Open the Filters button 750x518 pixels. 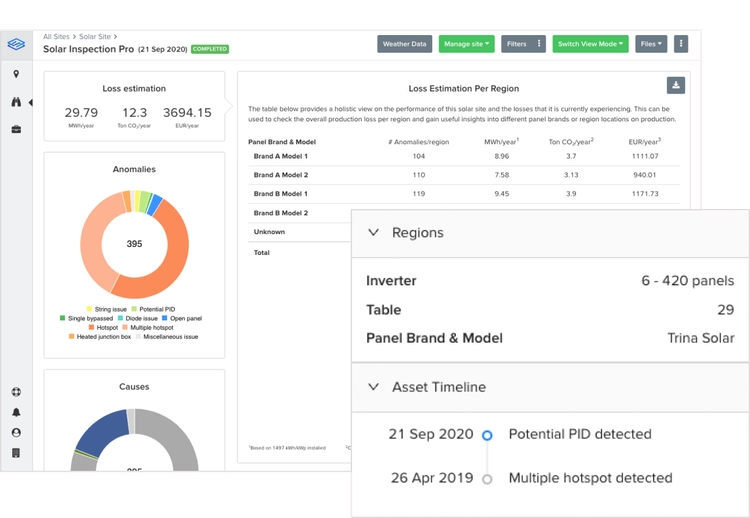[x=517, y=44]
